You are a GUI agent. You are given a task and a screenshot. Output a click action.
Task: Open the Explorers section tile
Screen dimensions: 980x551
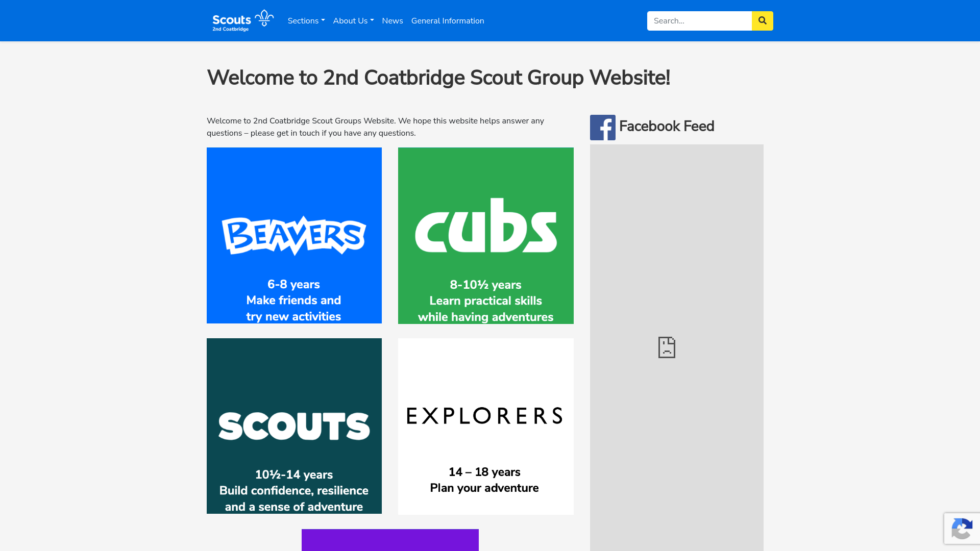pyautogui.click(x=486, y=427)
